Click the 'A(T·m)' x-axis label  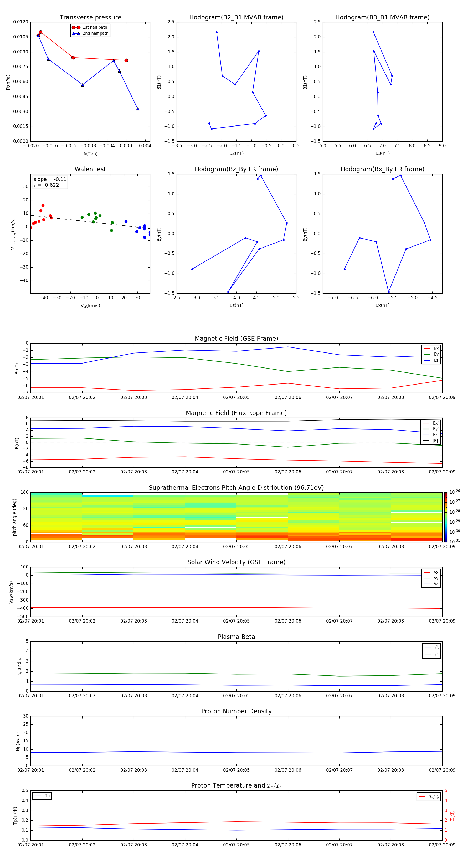click(90, 154)
